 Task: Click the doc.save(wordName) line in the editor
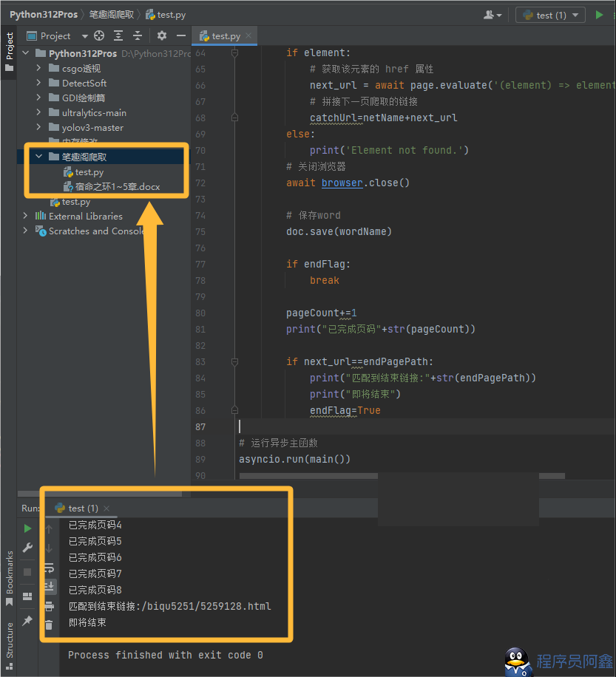[339, 231]
